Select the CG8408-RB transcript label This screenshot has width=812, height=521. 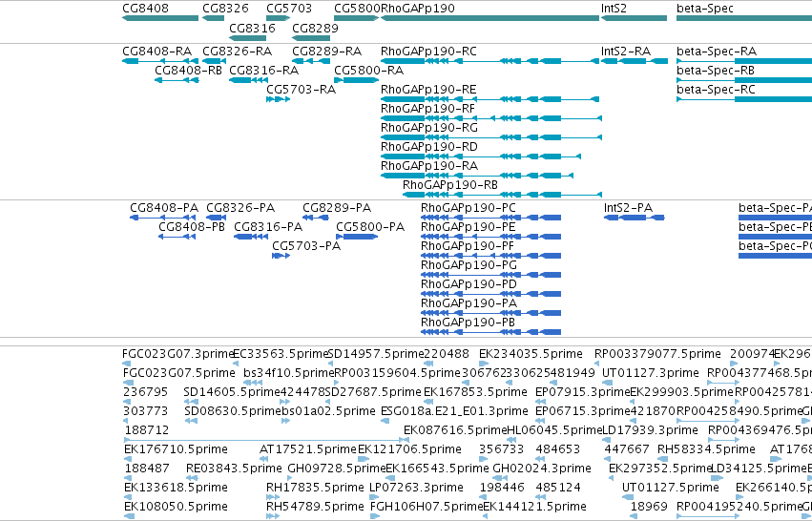click(189, 71)
